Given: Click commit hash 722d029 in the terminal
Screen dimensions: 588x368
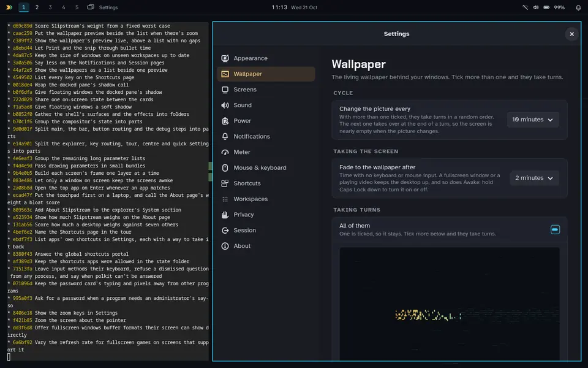Looking at the screenshot, I should click(x=23, y=99).
